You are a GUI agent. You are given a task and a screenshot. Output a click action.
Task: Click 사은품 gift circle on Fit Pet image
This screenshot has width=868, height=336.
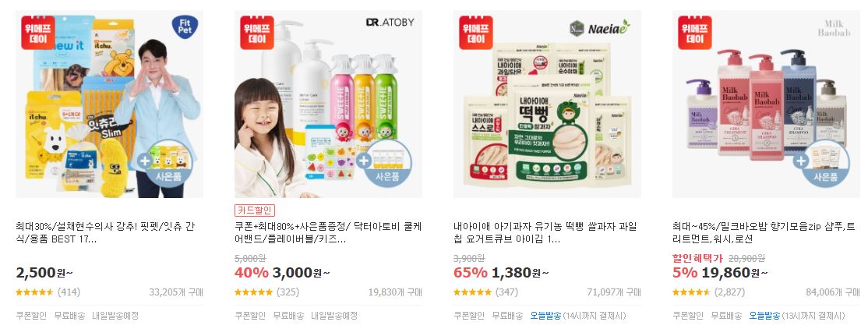point(168,164)
